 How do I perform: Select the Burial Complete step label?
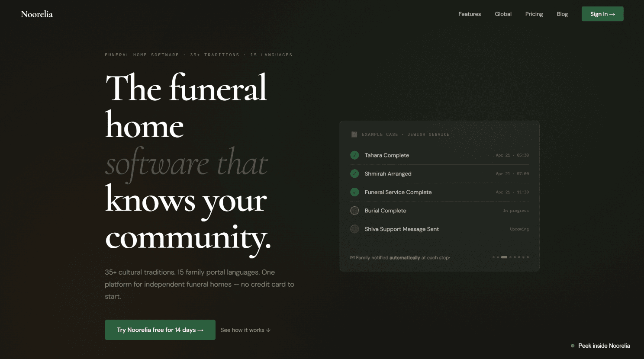tap(386, 211)
